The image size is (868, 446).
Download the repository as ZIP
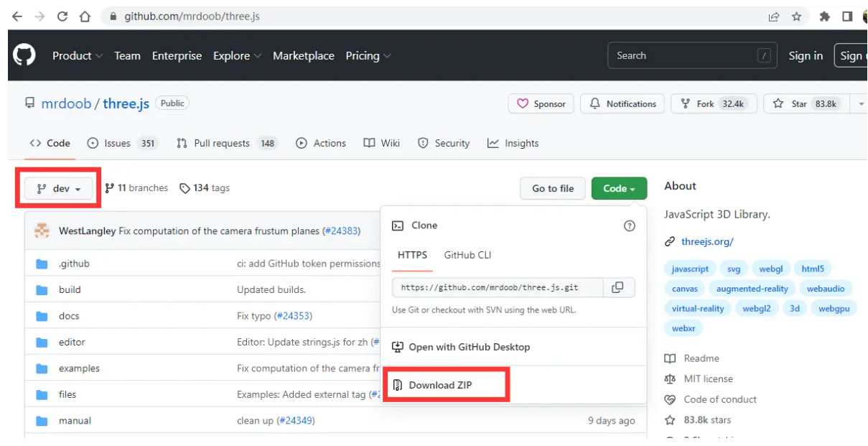pos(440,385)
